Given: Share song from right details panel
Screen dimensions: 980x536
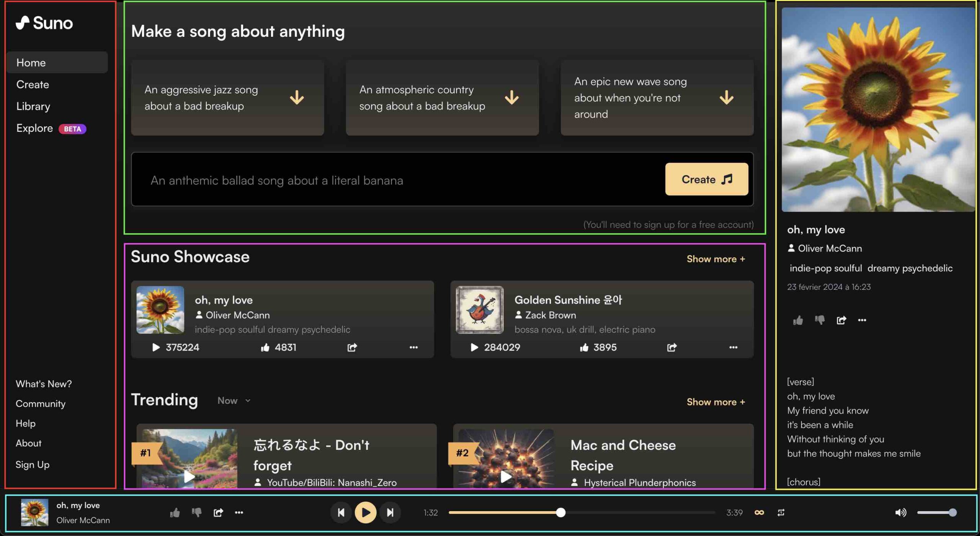Looking at the screenshot, I should pos(841,320).
